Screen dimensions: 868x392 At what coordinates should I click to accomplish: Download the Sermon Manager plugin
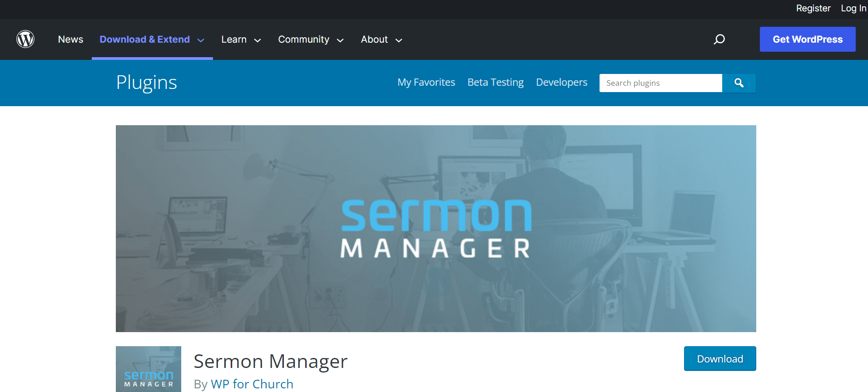(720, 358)
